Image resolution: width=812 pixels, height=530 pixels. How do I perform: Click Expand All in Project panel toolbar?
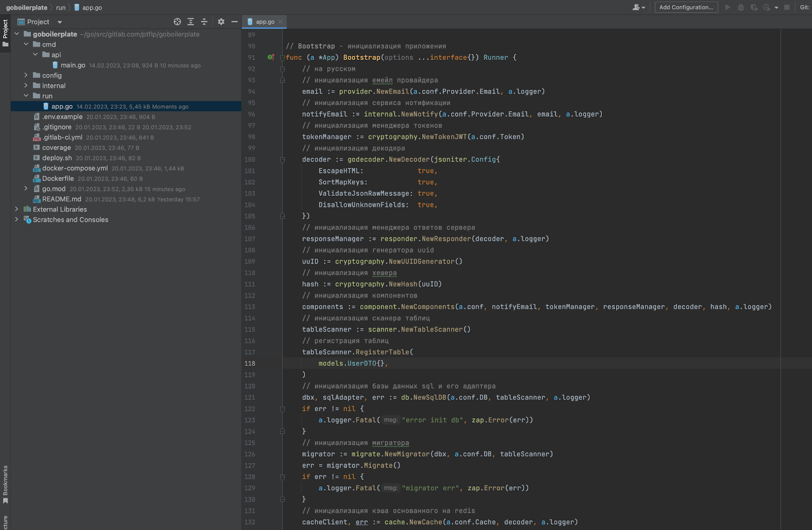coord(191,22)
